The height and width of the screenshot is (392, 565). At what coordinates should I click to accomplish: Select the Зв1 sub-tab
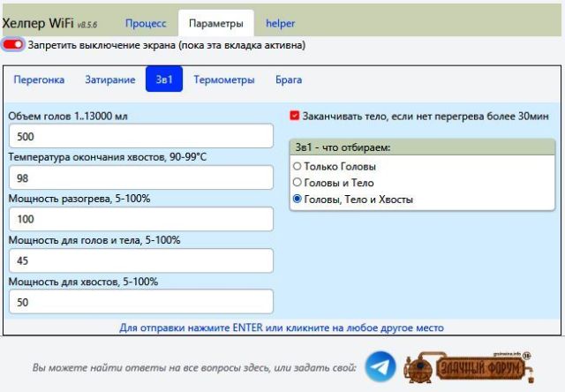[164, 79]
